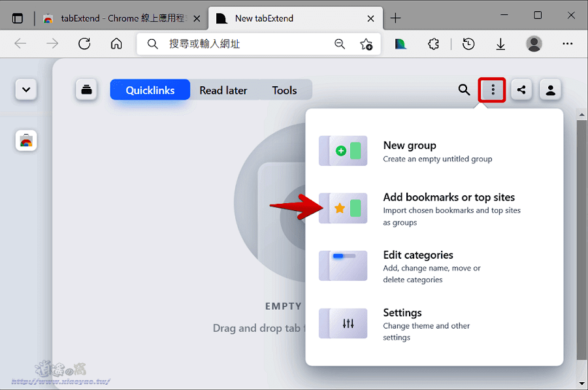Toggle the three-dot options menu
This screenshot has height=390, width=588.
click(x=493, y=89)
